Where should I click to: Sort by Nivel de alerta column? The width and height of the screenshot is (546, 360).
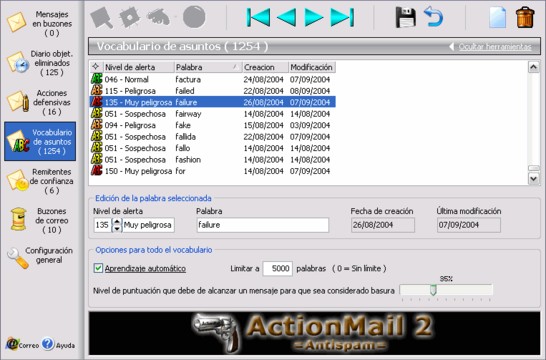(138, 67)
